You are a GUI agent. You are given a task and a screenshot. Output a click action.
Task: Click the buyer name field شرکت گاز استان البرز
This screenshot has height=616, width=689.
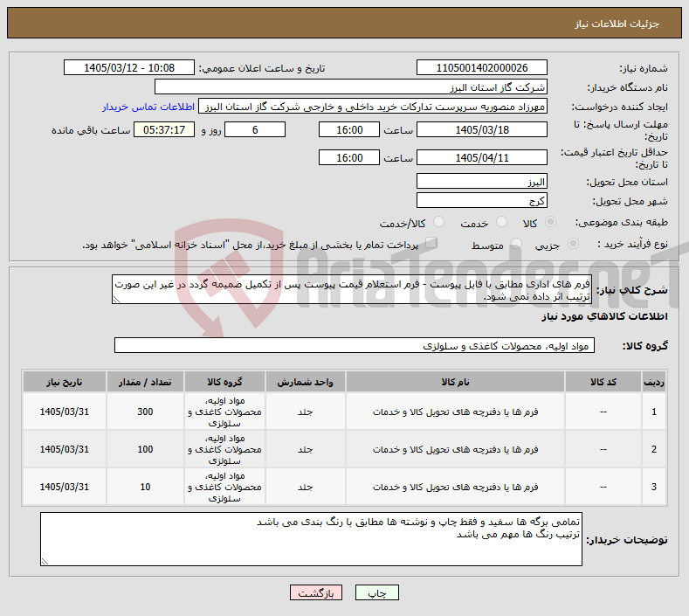(x=351, y=87)
